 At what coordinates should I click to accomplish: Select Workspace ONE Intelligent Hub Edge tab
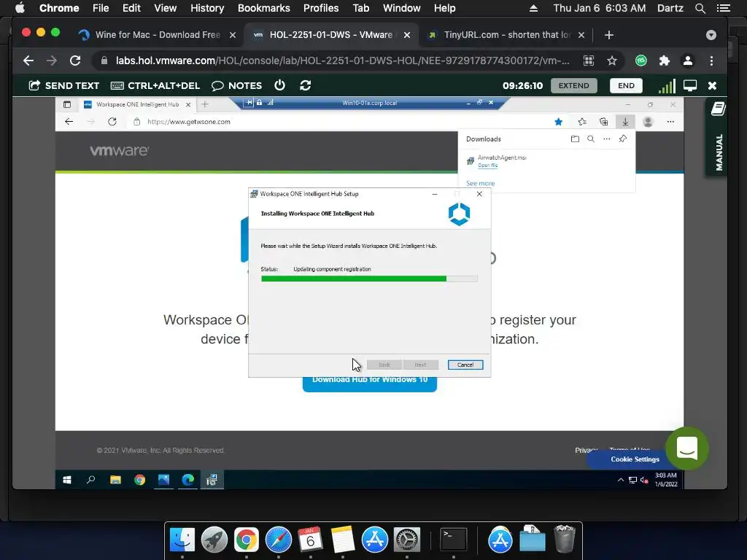point(137,104)
